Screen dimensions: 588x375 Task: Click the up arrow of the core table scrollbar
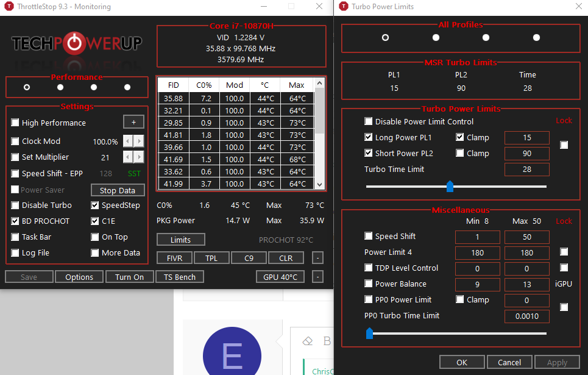tap(319, 83)
